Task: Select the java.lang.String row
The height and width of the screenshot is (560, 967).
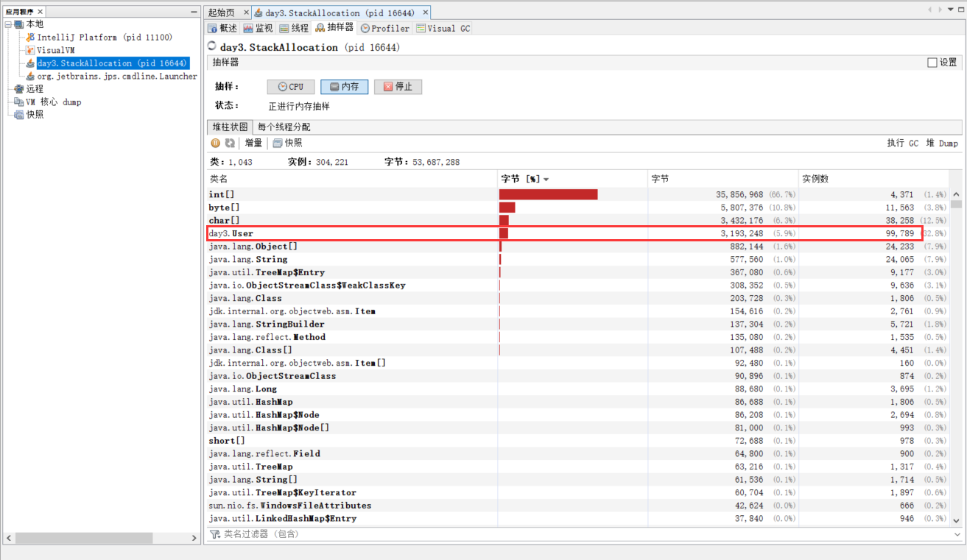Action: coord(577,259)
